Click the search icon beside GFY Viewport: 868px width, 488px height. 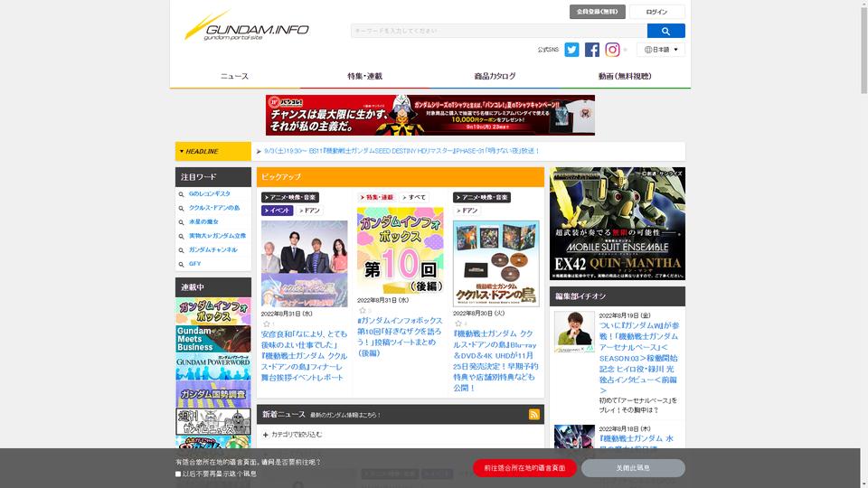point(181,265)
